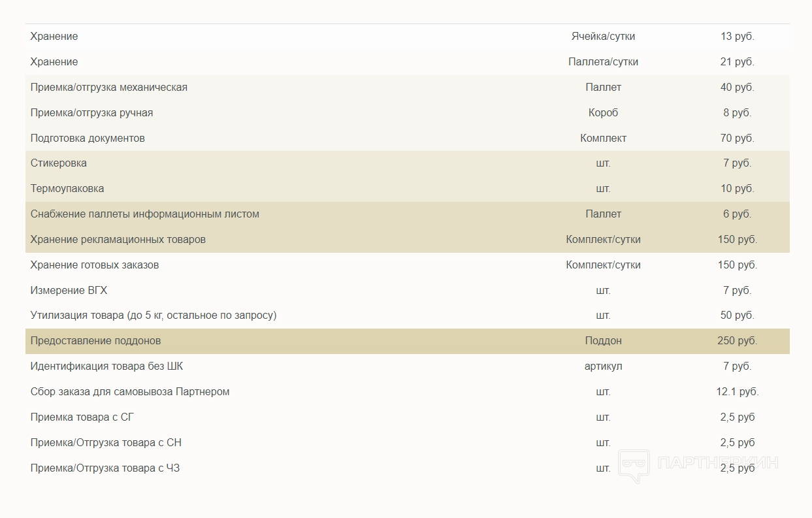Select the Стикеровка row

59,163
